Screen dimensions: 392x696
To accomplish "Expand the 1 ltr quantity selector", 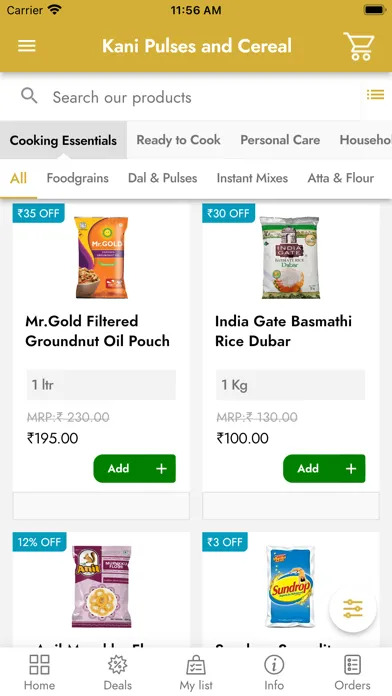I will coord(101,385).
